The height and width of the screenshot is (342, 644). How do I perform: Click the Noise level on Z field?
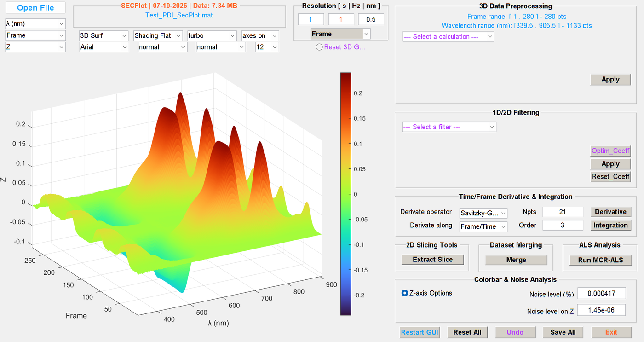(602, 310)
